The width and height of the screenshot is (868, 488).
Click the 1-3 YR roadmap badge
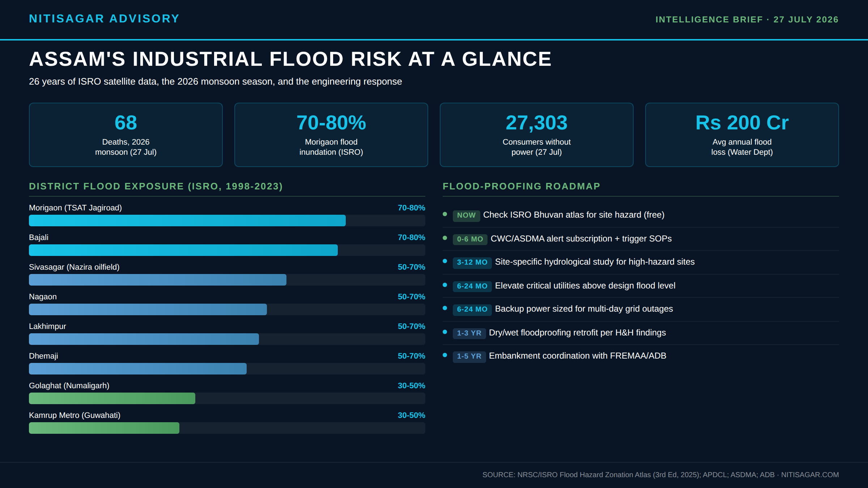469,333
